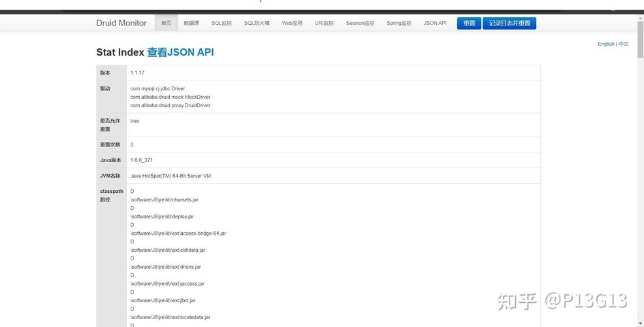Image resolution: width=644 pixels, height=327 pixels.
Task: Go to the SQL防火墙 tab
Action: (x=257, y=23)
